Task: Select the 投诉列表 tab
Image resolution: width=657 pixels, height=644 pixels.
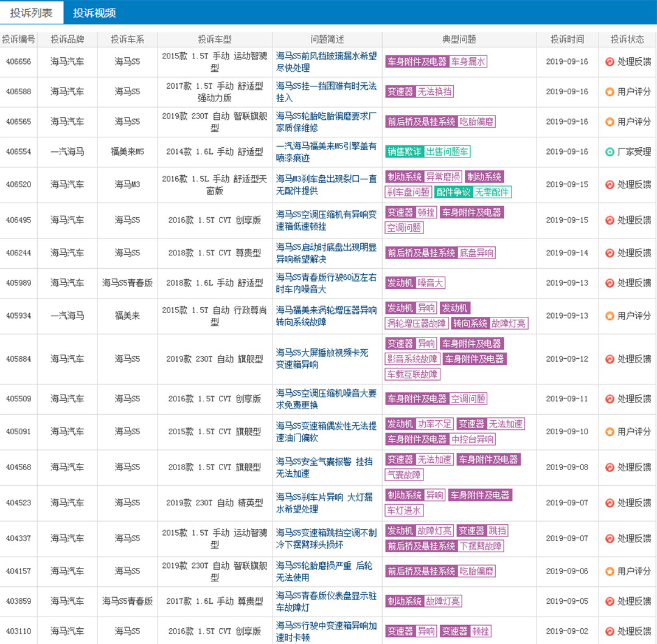Action: click(31, 13)
